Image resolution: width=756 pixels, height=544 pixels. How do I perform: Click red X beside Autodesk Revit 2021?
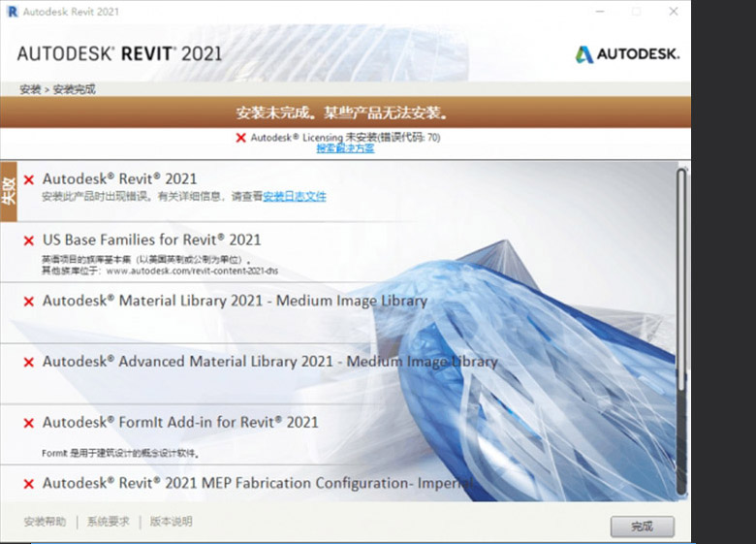coord(29,180)
